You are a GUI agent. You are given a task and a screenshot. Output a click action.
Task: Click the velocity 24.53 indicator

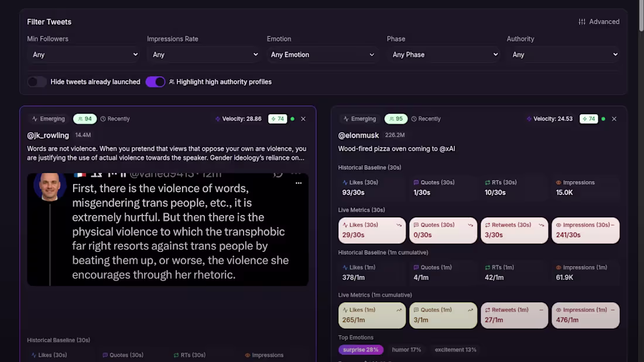click(549, 119)
